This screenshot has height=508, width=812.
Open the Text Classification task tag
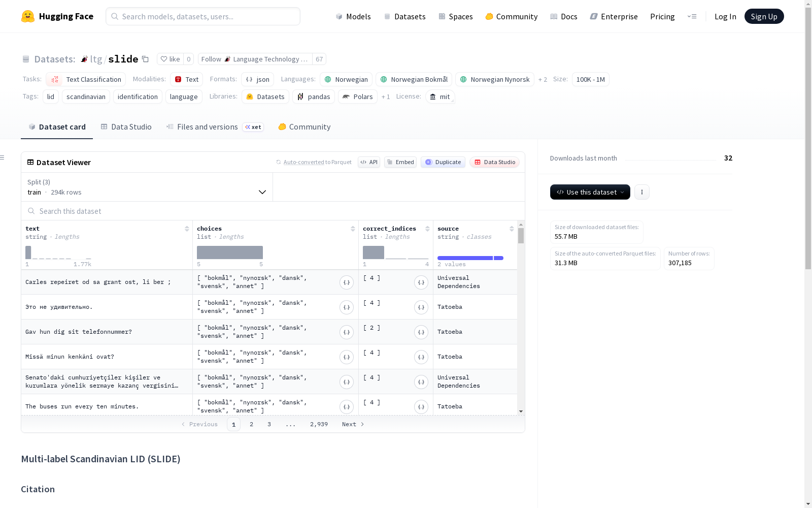point(86,79)
